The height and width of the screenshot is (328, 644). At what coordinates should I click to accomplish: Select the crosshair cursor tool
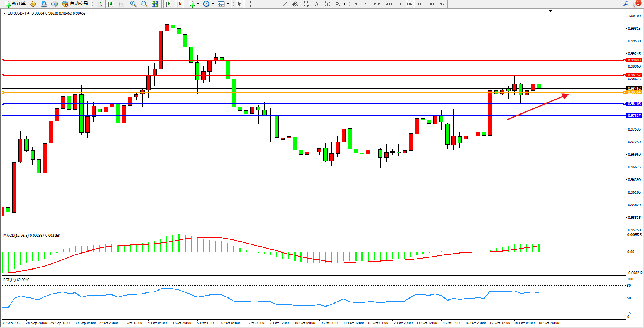[x=251, y=4]
